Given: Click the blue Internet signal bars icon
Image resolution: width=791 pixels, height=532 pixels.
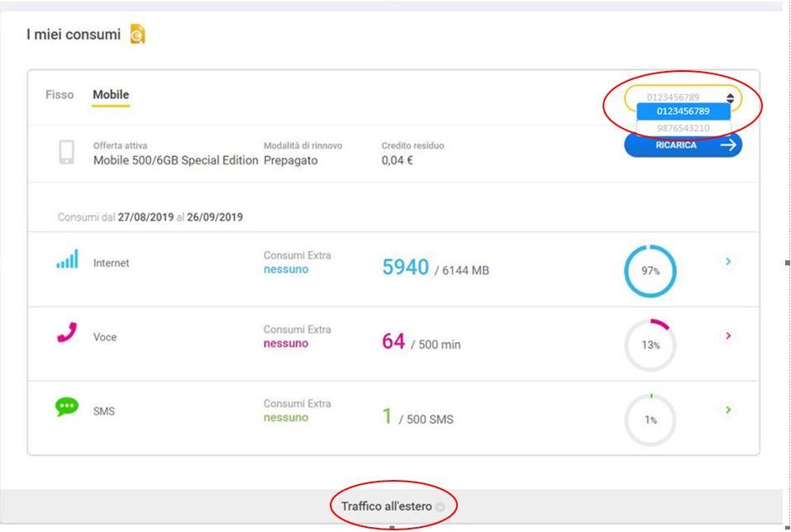Looking at the screenshot, I should point(67,259).
